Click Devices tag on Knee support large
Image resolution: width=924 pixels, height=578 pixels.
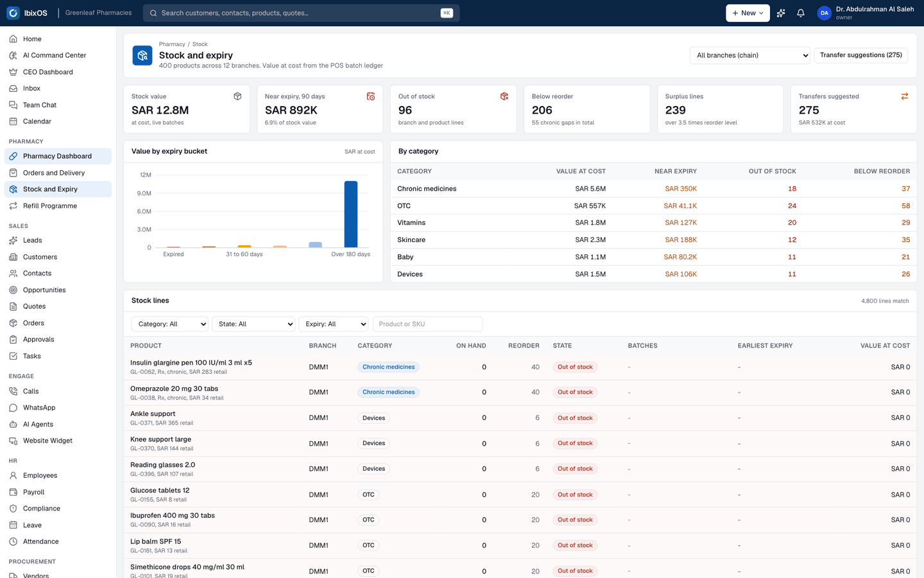pos(373,443)
